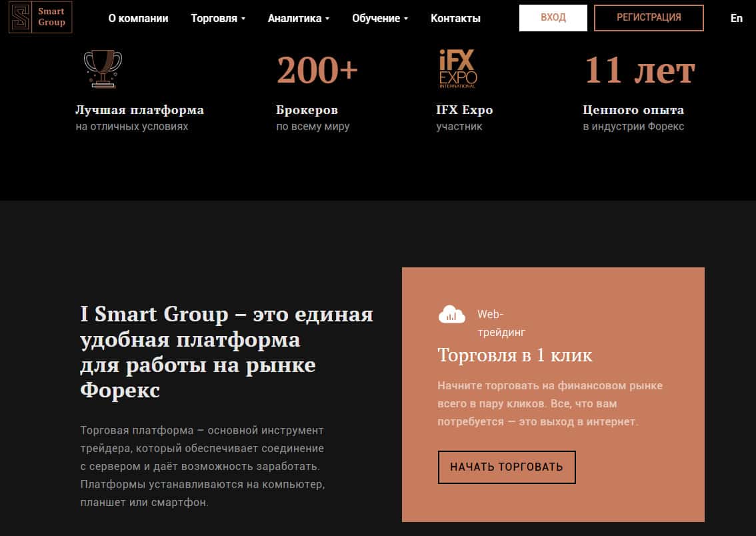Viewport: 756px width, 536px height.
Task: Click the IFX Expo heading
Action: point(464,110)
